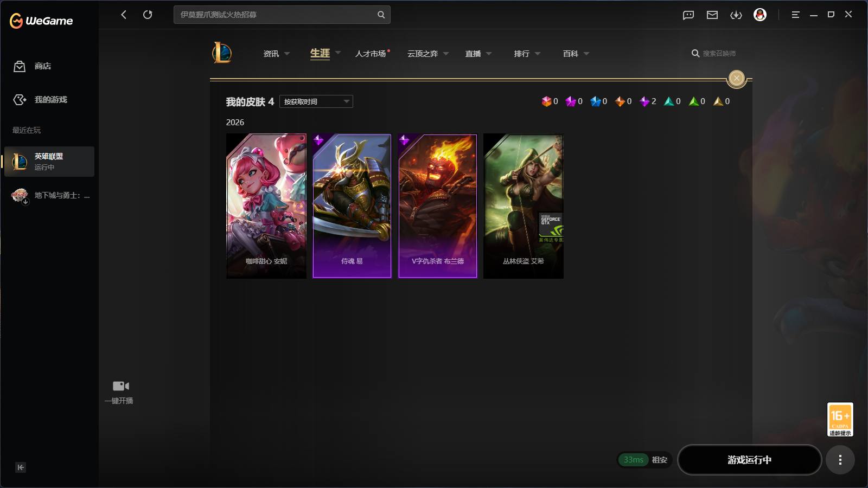
Task: Open the mail inbox icon
Action: [712, 15]
